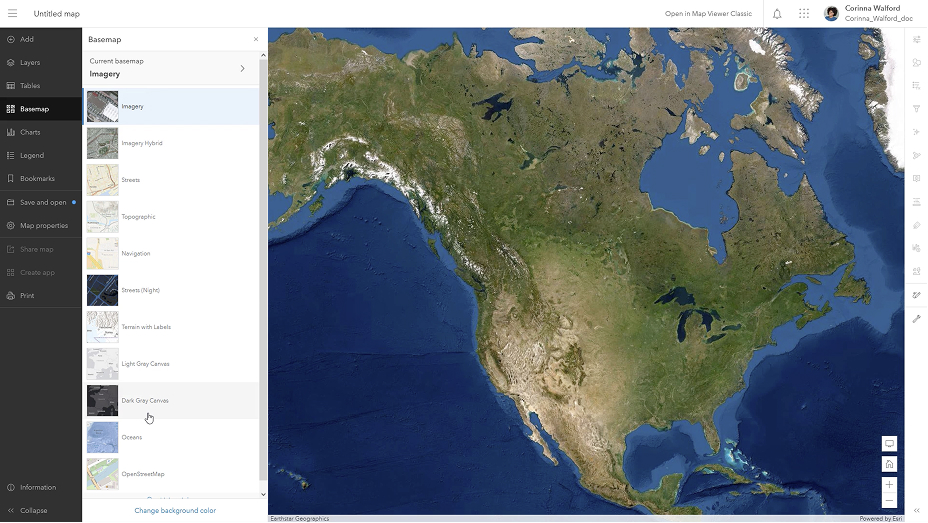Image resolution: width=928 pixels, height=523 pixels.
Task: Click the scrollbar down arrow
Action: pos(263,494)
